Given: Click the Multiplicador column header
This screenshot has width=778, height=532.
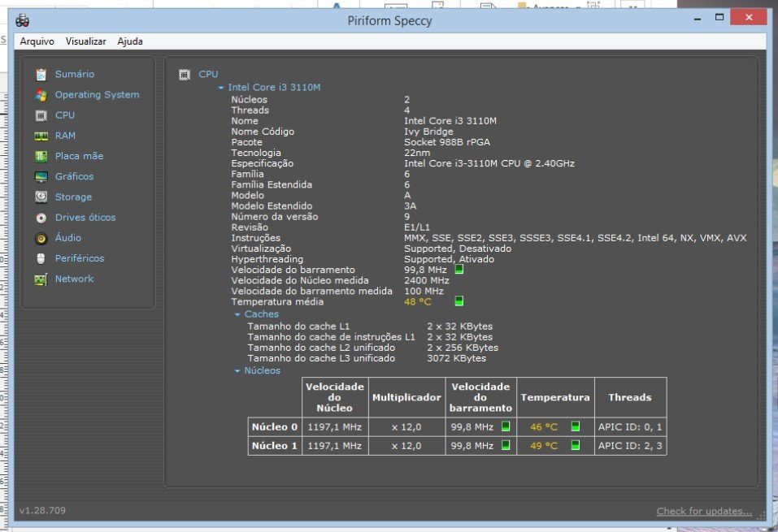Looking at the screenshot, I should (406, 398).
